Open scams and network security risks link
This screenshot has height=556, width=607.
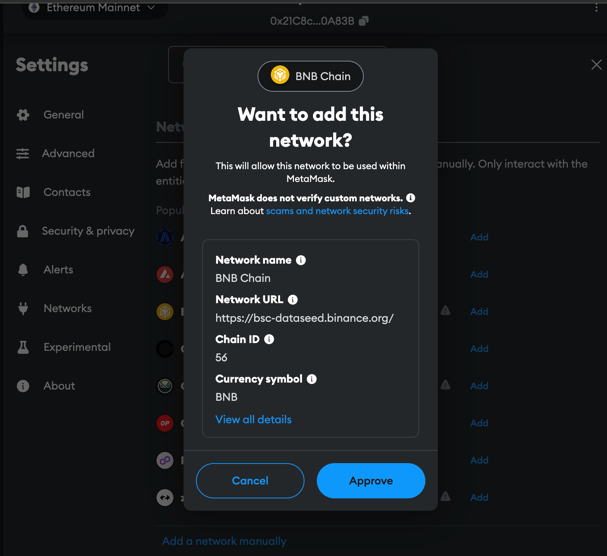point(337,211)
